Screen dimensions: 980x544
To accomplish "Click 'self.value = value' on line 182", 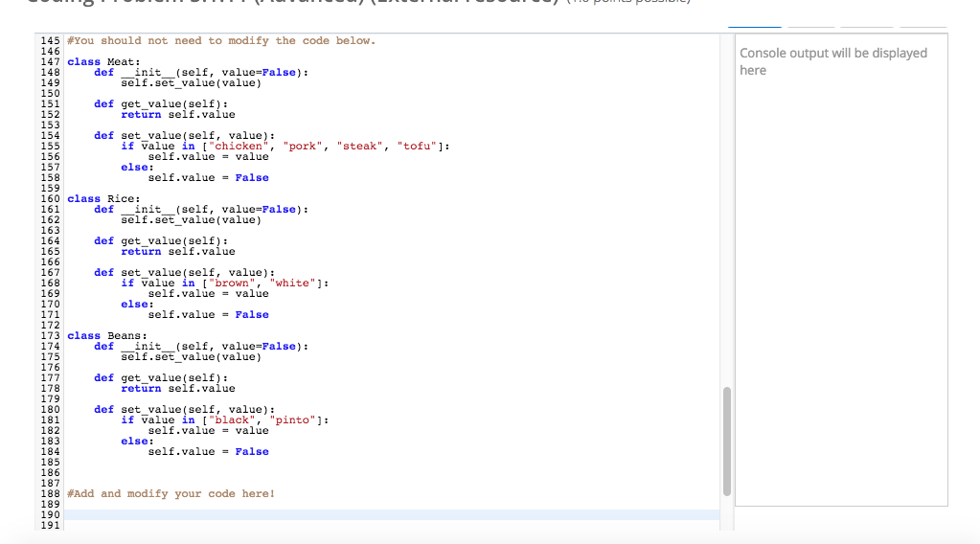I will pyautogui.click(x=208, y=430).
